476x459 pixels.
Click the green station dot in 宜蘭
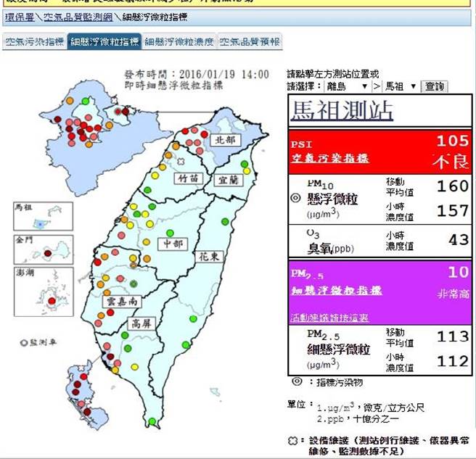pyautogui.click(x=245, y=164)
